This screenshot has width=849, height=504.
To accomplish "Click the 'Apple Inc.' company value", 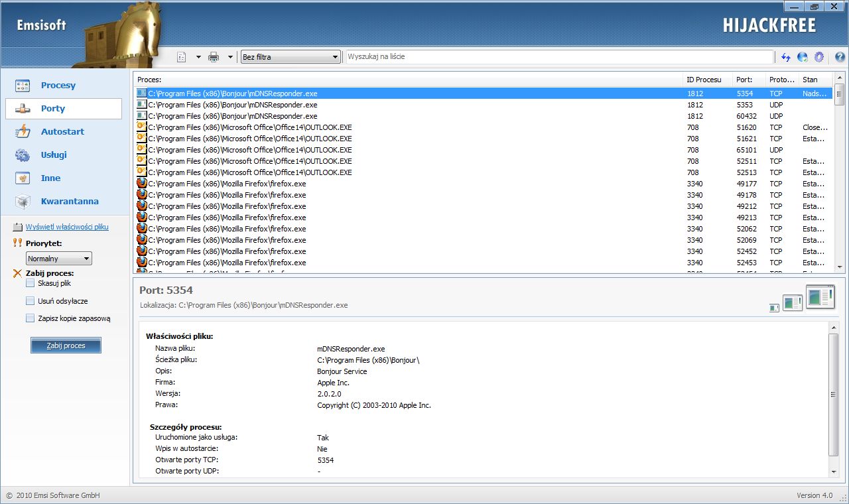I will pyautogui.click(x=333, y=383).
